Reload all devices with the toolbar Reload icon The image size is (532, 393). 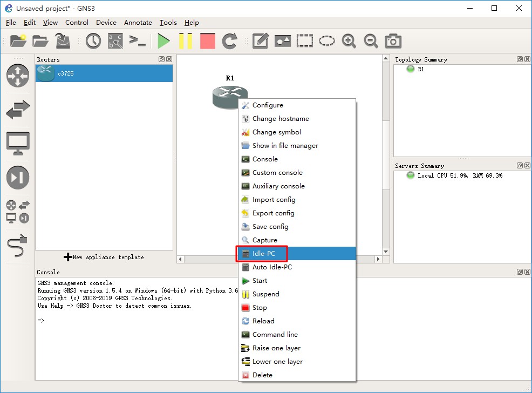[230, 41]
